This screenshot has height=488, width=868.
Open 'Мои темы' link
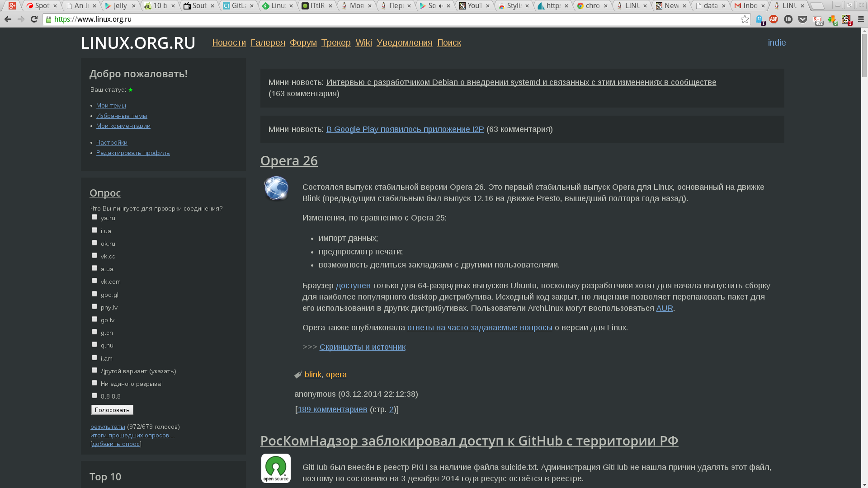(111, 105)
